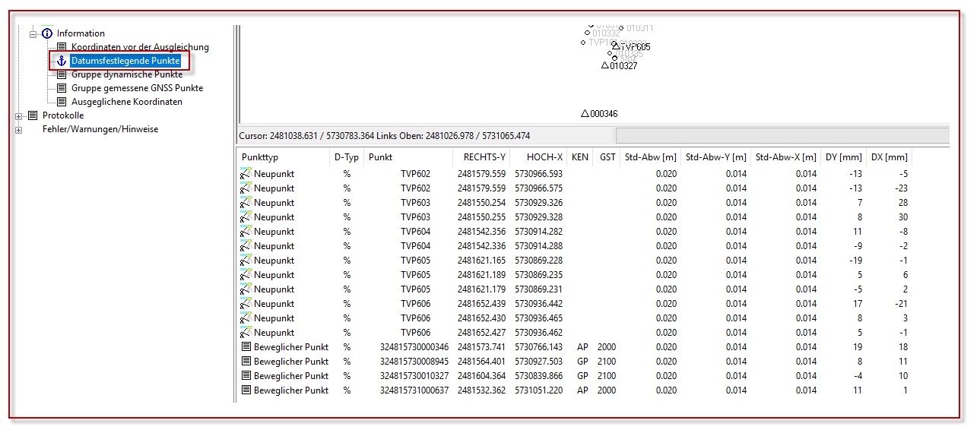Select Ausgeglichene Koordinaten in the tree
The image size is (980, 433).
(126, 102)
